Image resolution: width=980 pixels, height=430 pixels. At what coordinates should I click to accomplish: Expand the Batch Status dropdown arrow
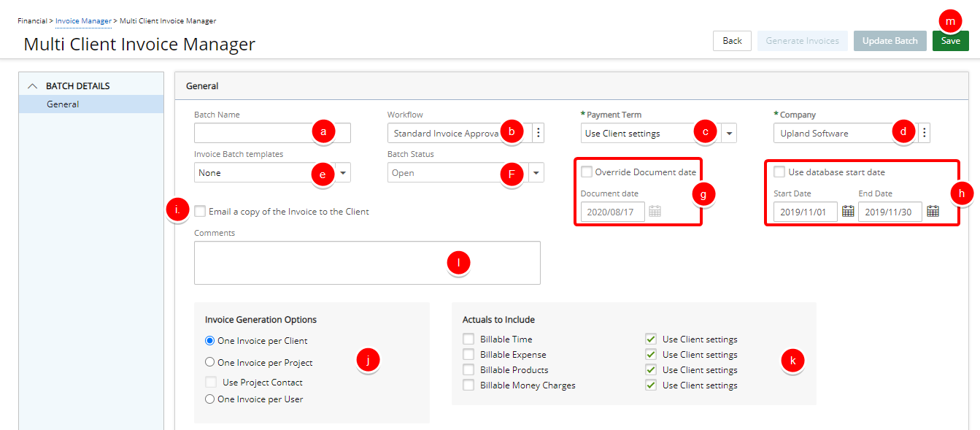tap(536, 173)
